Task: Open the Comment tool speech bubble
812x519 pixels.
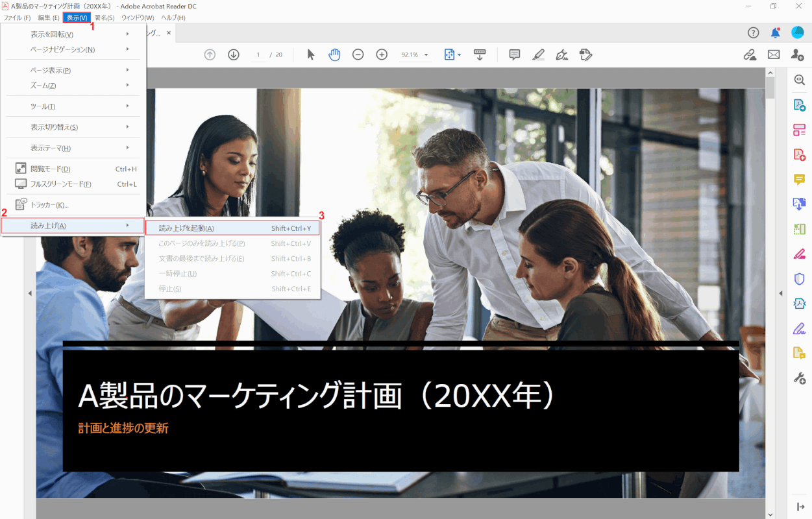Action: point(514,54)
